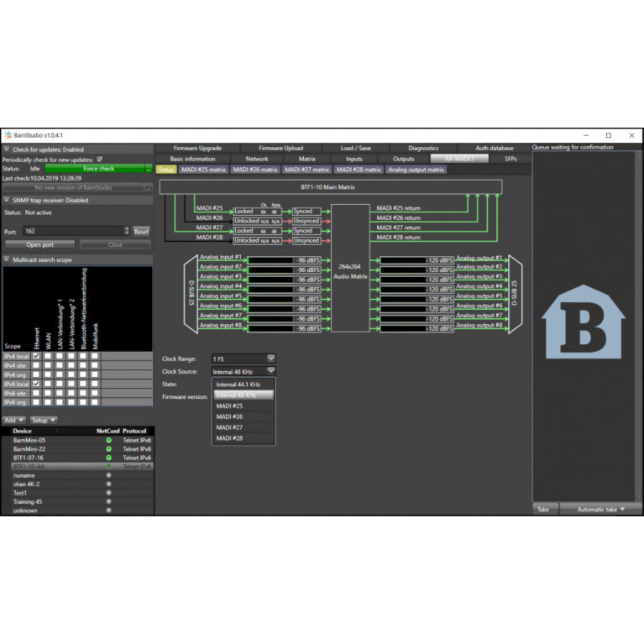Open the Automatic take dropdown

[600, 510]
